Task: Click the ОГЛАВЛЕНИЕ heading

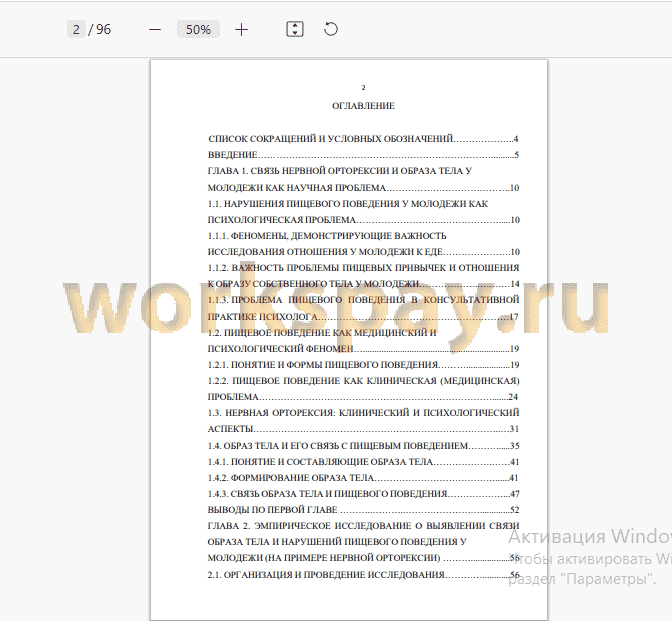Action: coord(363,106)
